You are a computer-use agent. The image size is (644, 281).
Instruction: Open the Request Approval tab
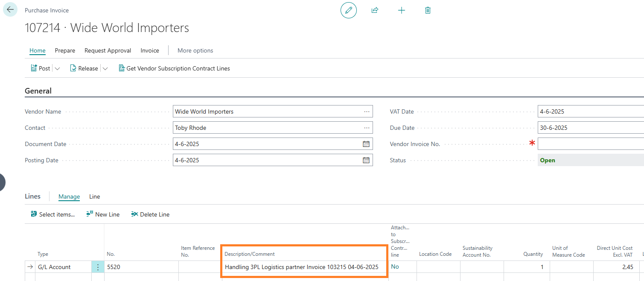pos(108,50)
